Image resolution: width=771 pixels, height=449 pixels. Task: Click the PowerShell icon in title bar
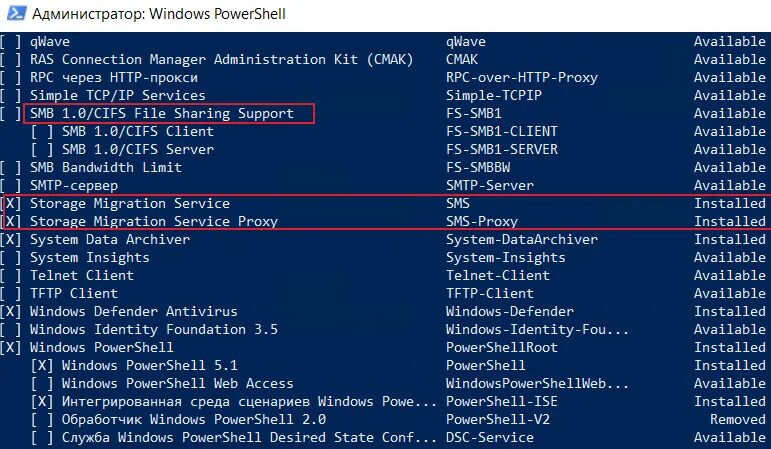tap(16, 13)
